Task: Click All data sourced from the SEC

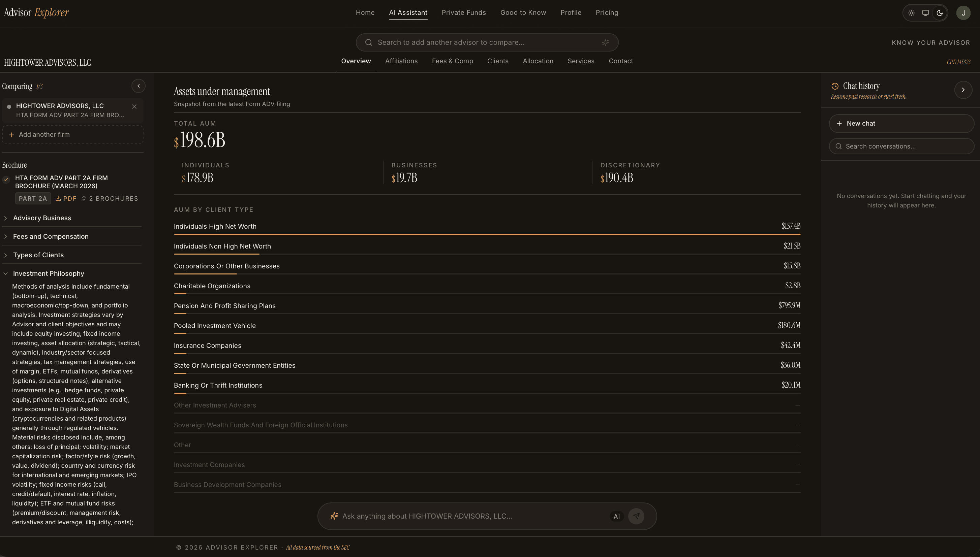Action: [318, 548]
